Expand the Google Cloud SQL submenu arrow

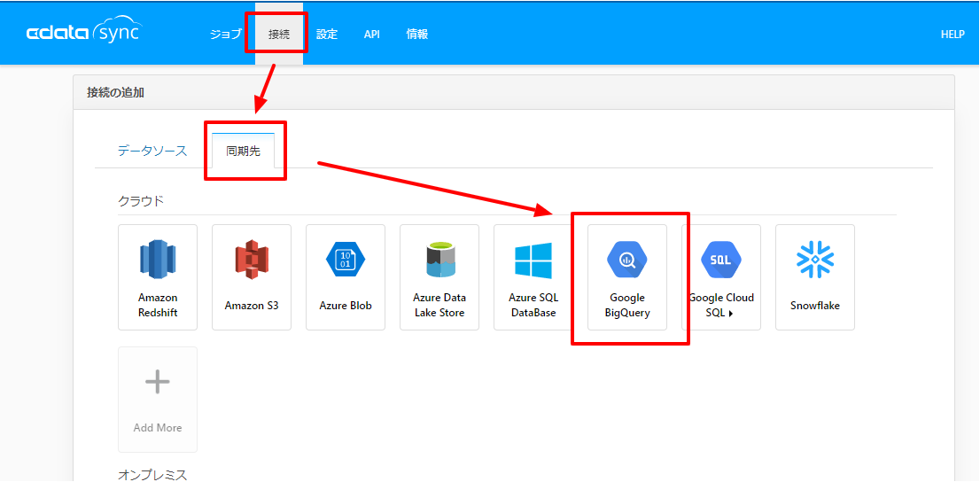(x=731, y=314)
